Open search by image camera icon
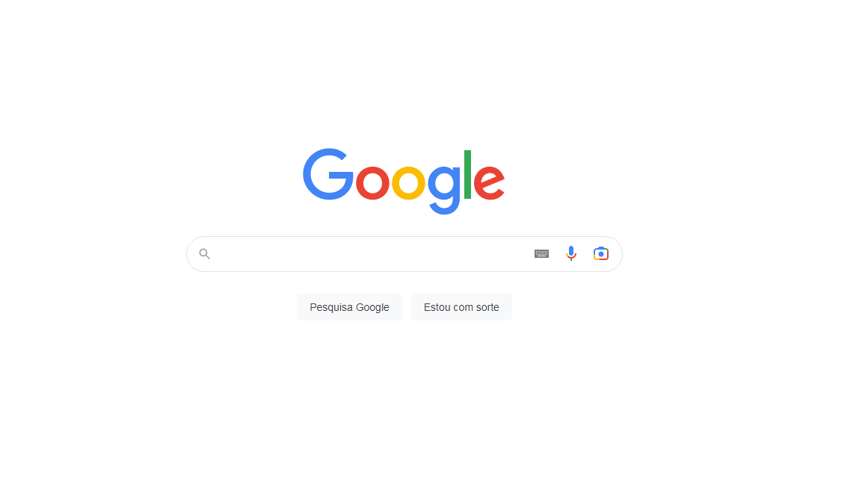 pos(600,253)
